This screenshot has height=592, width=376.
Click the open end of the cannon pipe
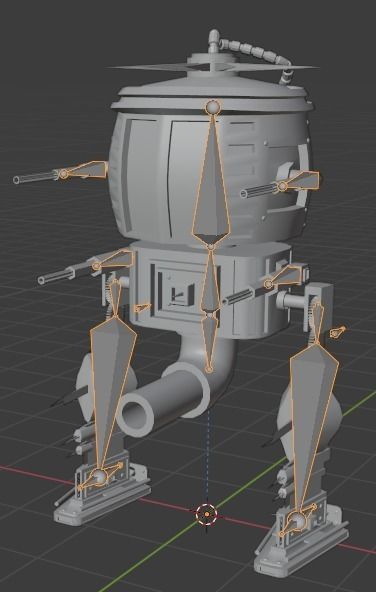coord(135,415)
